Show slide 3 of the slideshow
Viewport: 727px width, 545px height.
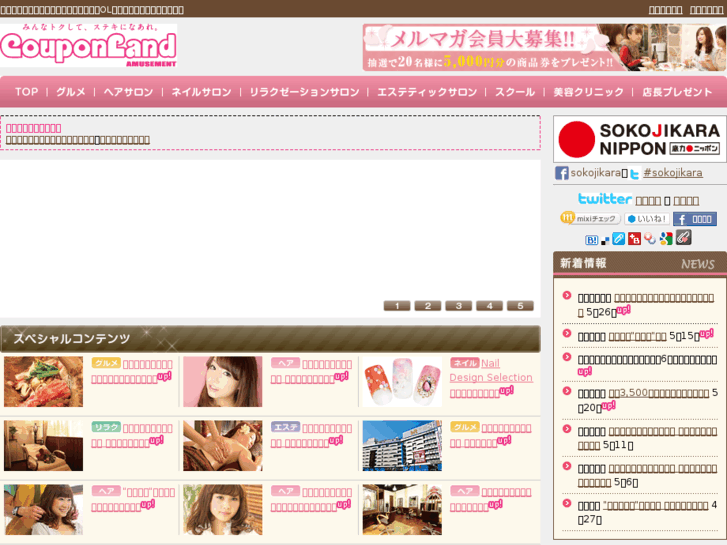pos(459,306)
